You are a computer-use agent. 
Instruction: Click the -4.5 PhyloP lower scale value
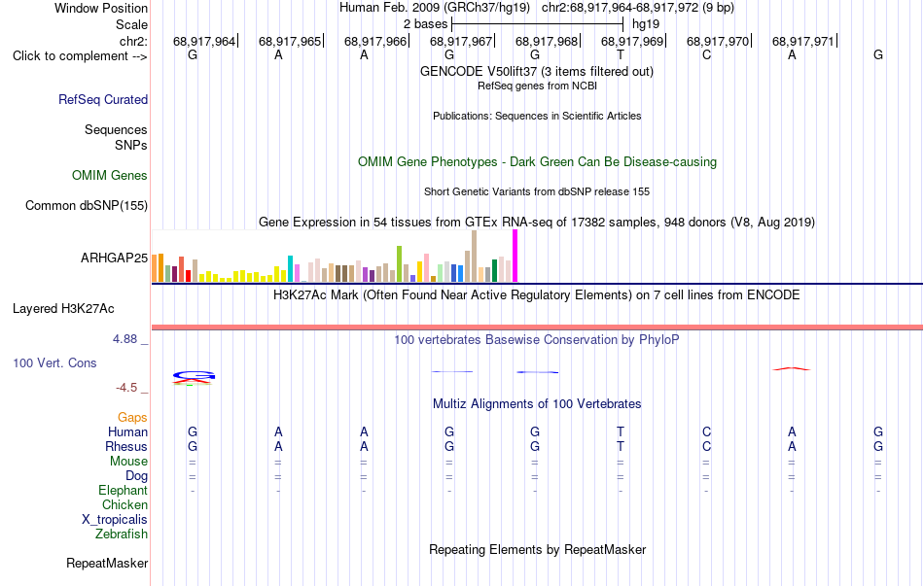coord(126,388)
